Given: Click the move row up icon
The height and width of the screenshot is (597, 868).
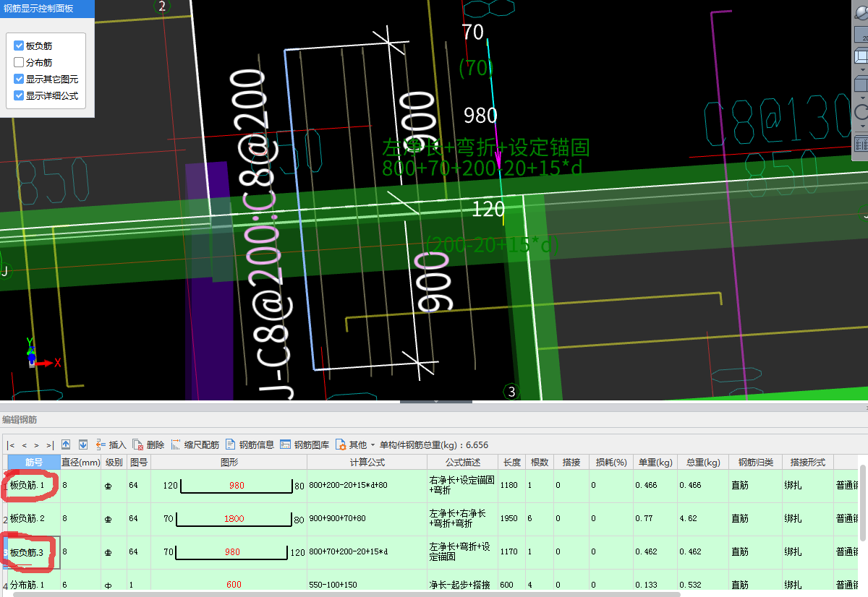Looking at the screenshot, I should pyautogui.click(x=66, y=444).
